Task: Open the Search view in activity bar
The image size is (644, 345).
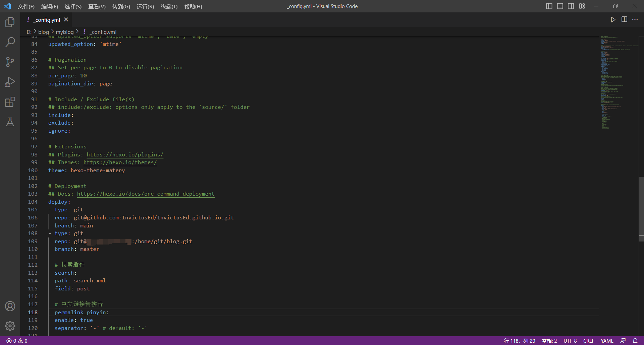Action: (x=10, y=42)
